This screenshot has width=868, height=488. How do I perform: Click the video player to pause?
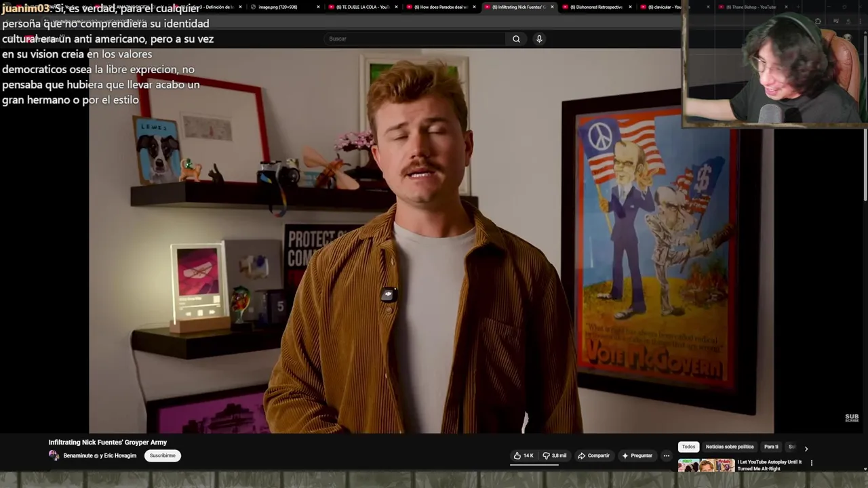[x=431, y=241]
